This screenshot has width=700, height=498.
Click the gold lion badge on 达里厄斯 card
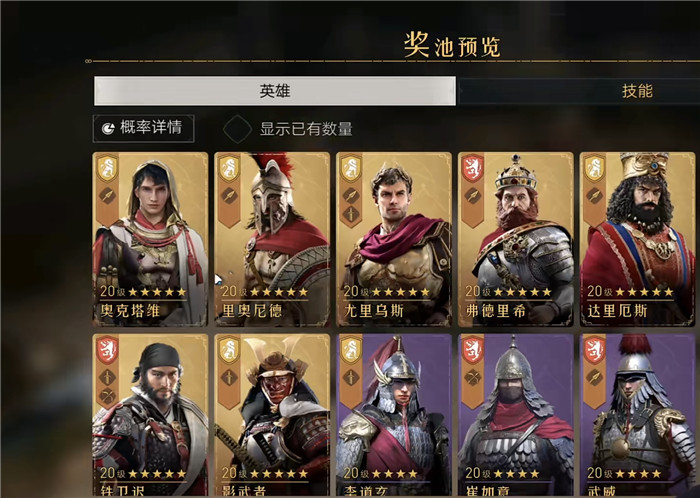(594, 168)
